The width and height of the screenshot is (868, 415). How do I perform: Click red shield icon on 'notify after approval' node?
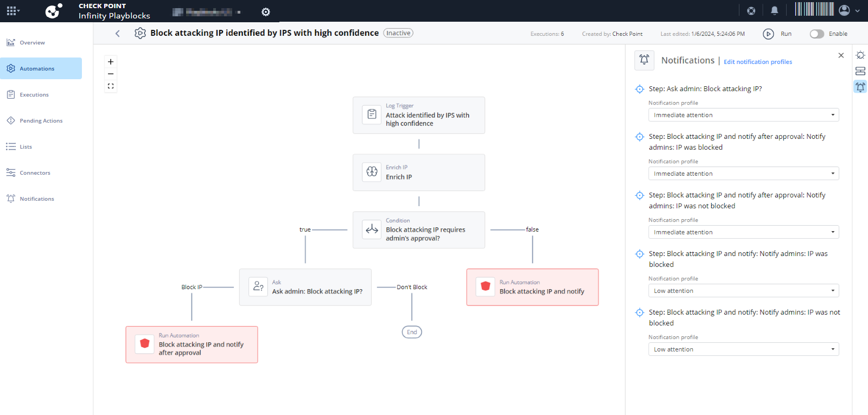[144, 344]
